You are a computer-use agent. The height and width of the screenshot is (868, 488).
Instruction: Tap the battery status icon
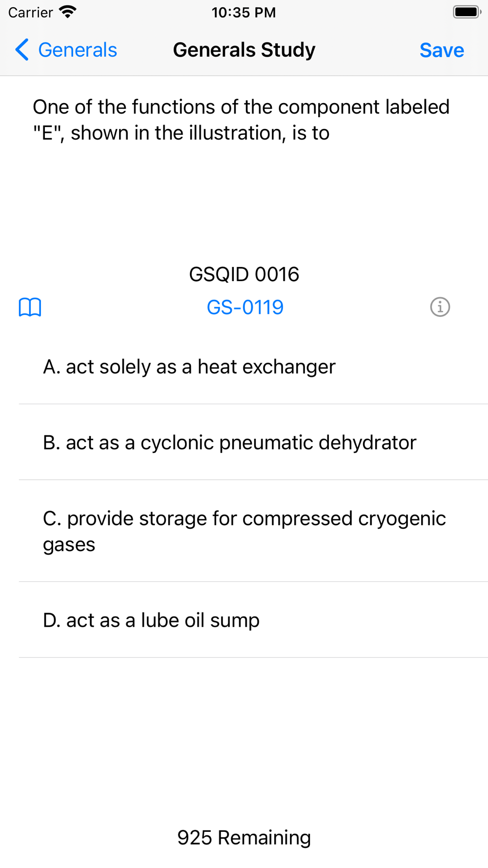coord(467,12)
